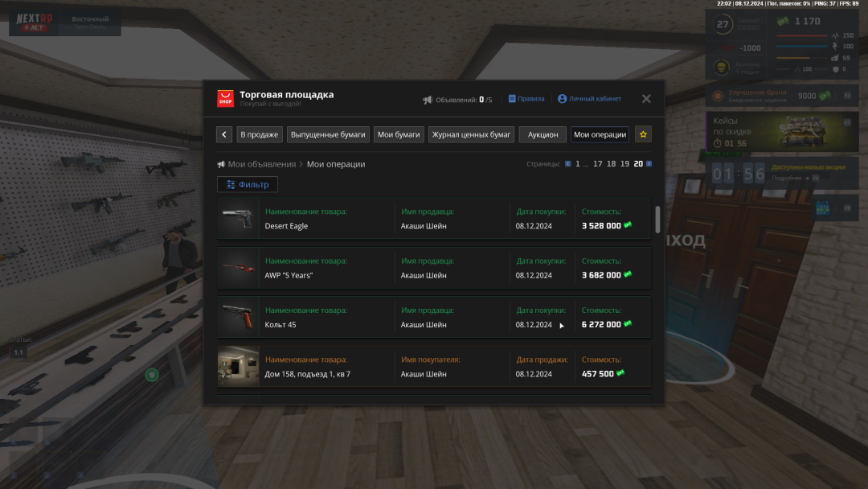This screenshot has height=489, width=868.
Task: Switch to the В продаже tab
Action: pyautogui.click(x=260, y=134)
